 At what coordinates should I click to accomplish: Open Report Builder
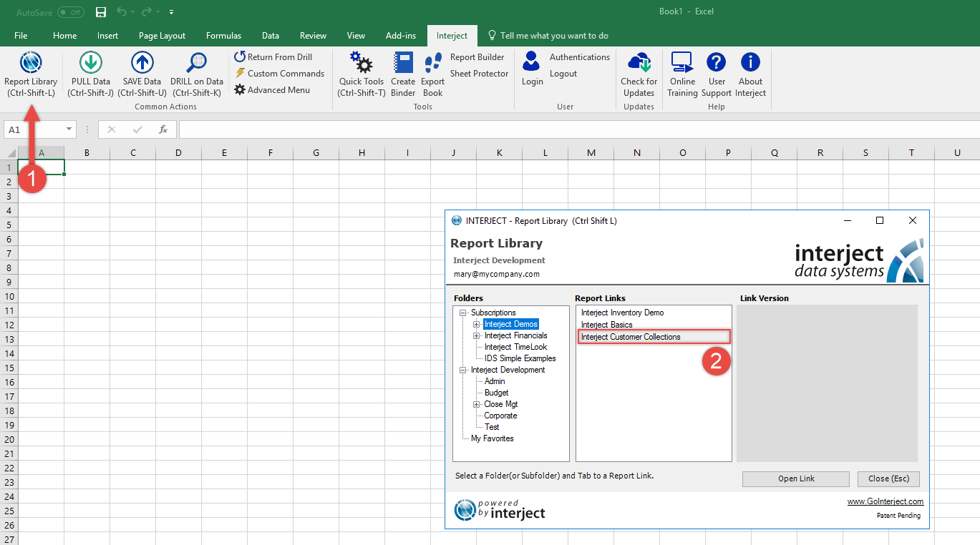click(x=477, y=57)
